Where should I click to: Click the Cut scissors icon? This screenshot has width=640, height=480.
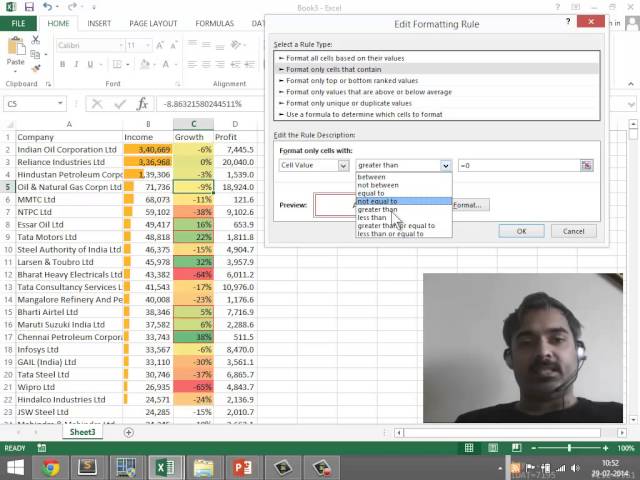pyautogui.click(x=36, y=40)
